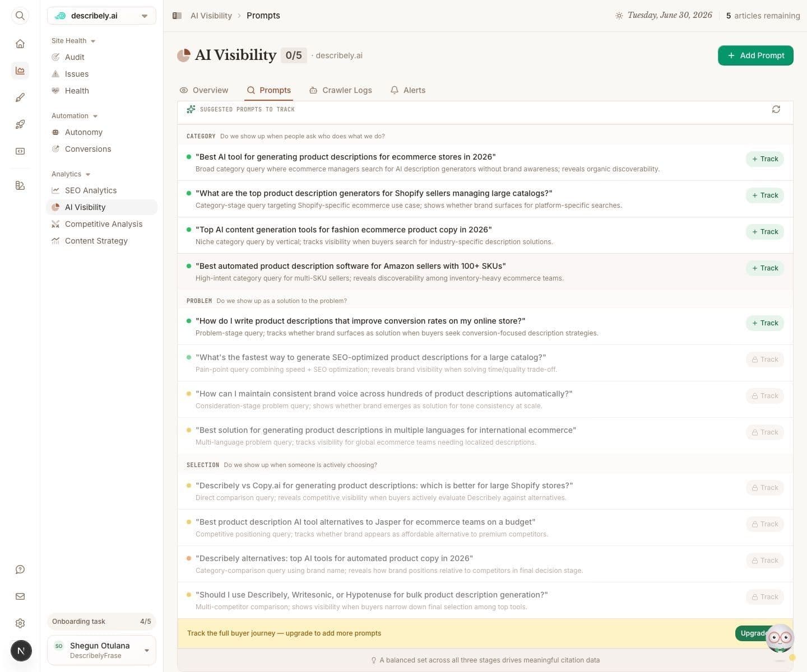807x672 pixels.
Task: Select the analytics chart icon in left rail
Action: [20, 71]
